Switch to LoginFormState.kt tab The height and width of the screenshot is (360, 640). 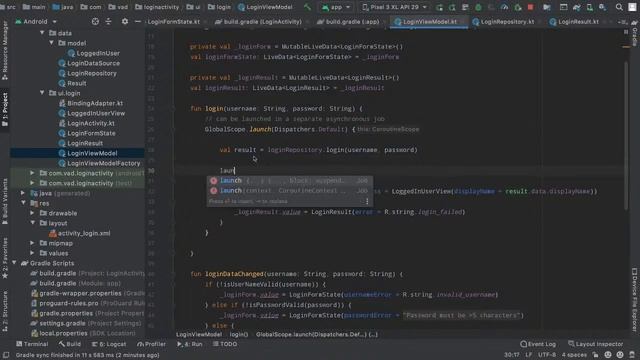[174, 22]
